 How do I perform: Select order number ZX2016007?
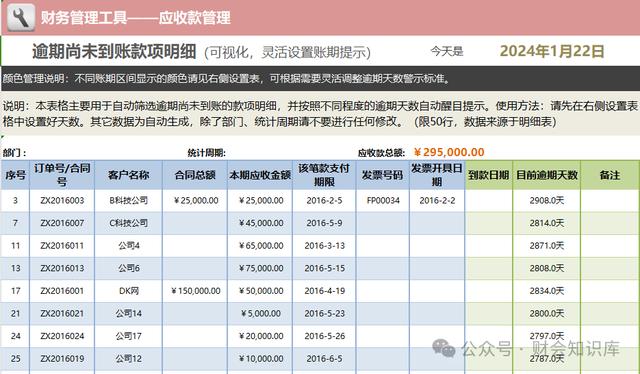click(62, 223)
